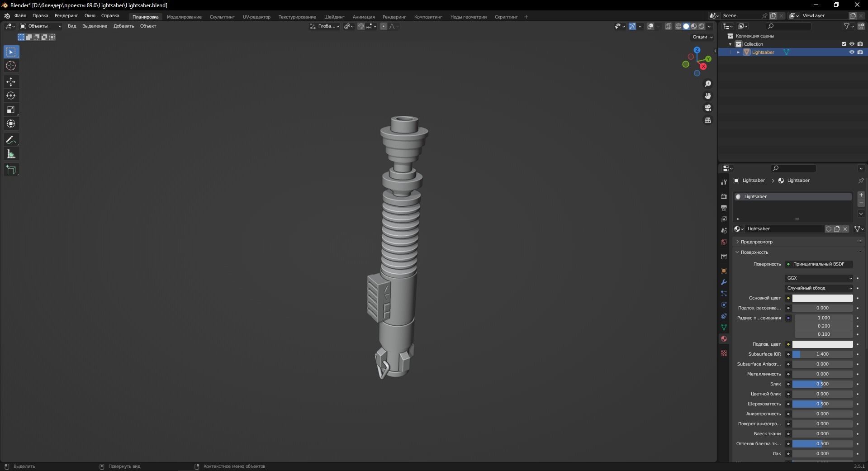Unlink the Lightsaber material with X button
Screen dimensions: 868x471
845,229
